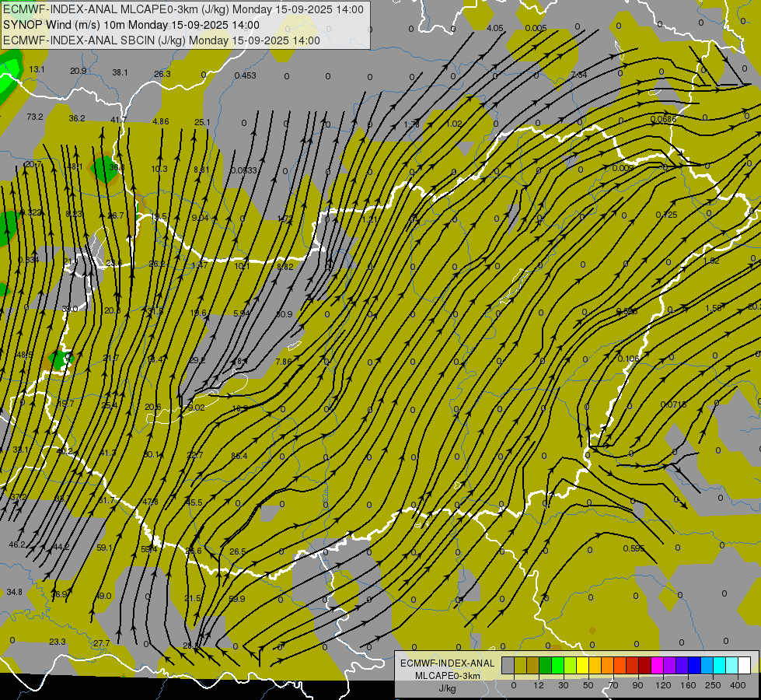Click the map value 0.005
Viewport: 761px width, 700px height.
536,28
